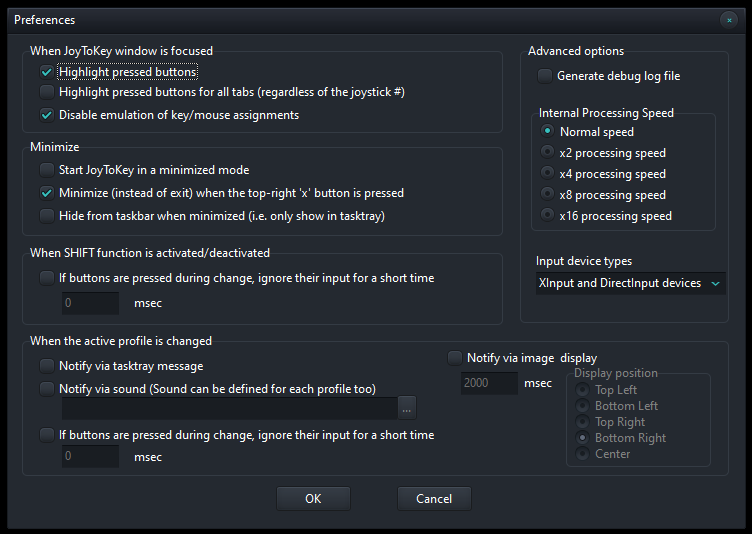Click the 2000 msec display duration field
The width and height of the screenshot is (752, 534).
point(489,383)
